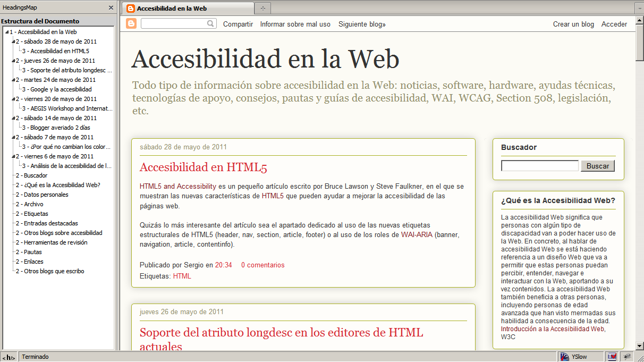Click inside the Buscador search field
The height and width of the screenshot is (362, 644).
coord(539,165)
